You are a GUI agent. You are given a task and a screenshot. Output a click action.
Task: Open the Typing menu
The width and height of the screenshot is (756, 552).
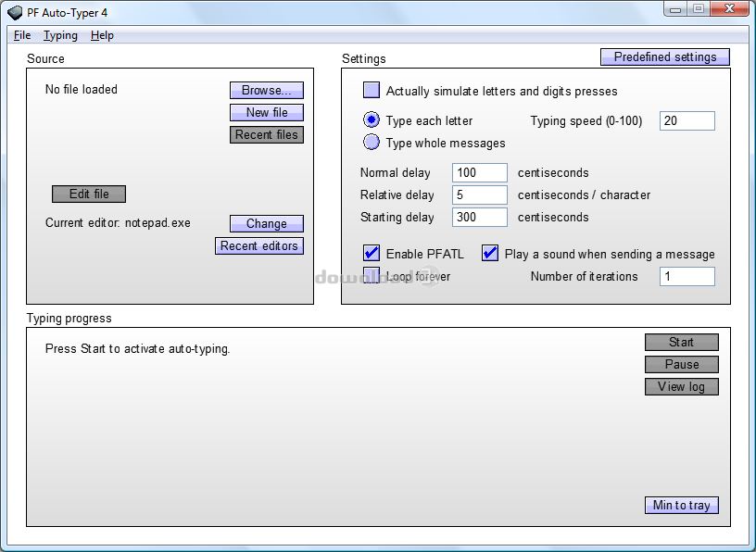click(x=60, y=35)
